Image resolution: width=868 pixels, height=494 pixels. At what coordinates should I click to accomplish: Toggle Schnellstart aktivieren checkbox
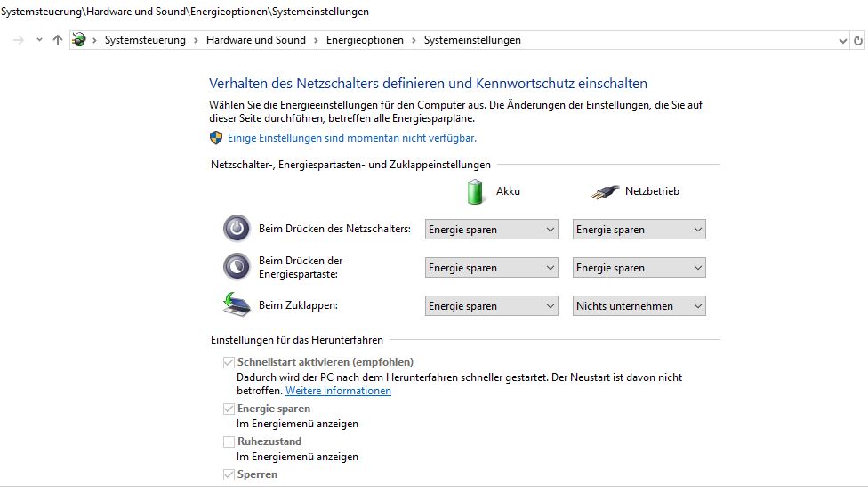(229, 362)
